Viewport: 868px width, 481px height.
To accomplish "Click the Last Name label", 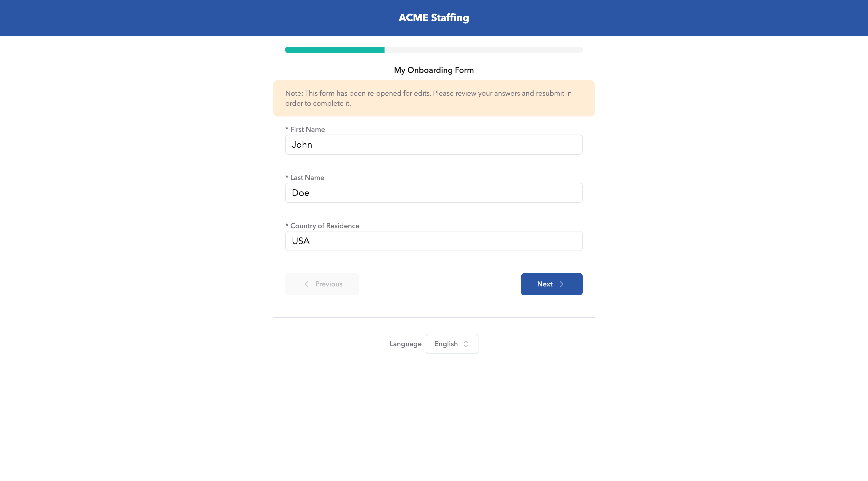I will click(307, 177).
